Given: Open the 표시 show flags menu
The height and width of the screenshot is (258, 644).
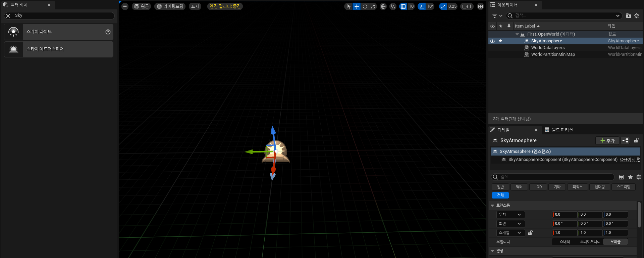Looking at the screenshot, I should [x=195, y=6].
